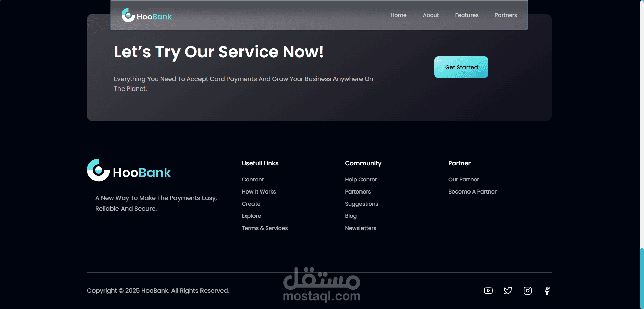Go to Home in the navbar

coord(398,15)
